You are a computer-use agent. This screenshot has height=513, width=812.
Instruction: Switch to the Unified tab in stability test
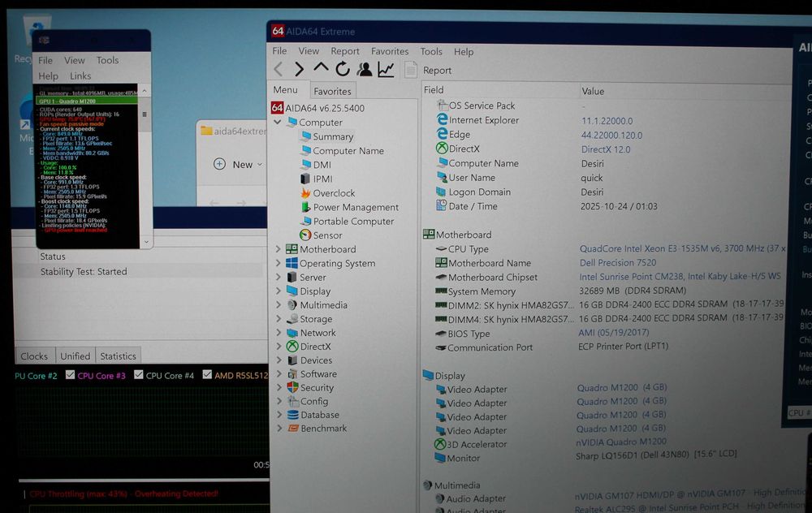[x=75, y=356]
